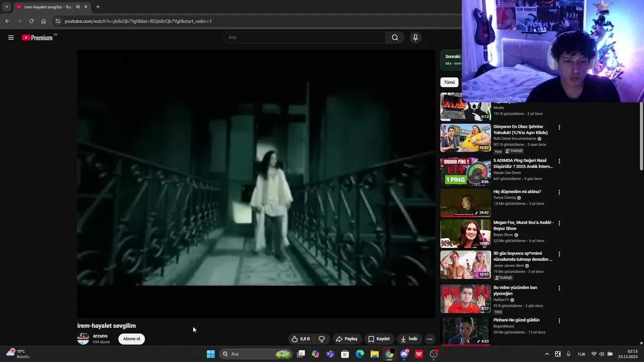Viewport: 644px width, 362px height.
Task: Close the irem-hayalet sevgilim browser tab
Action: pyautogui.click(x=86, y=7)
